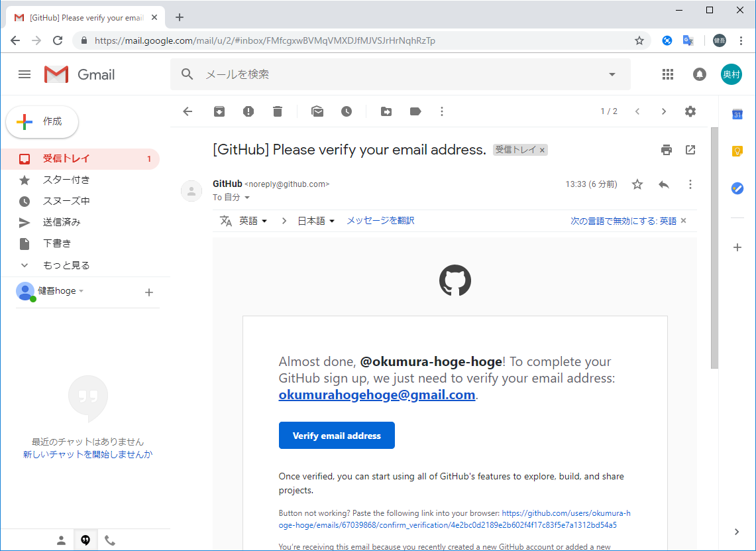Click the Verify email address button
Image resolution: width=756 pixels, height=551 pixels.
[x=337, y=435]
